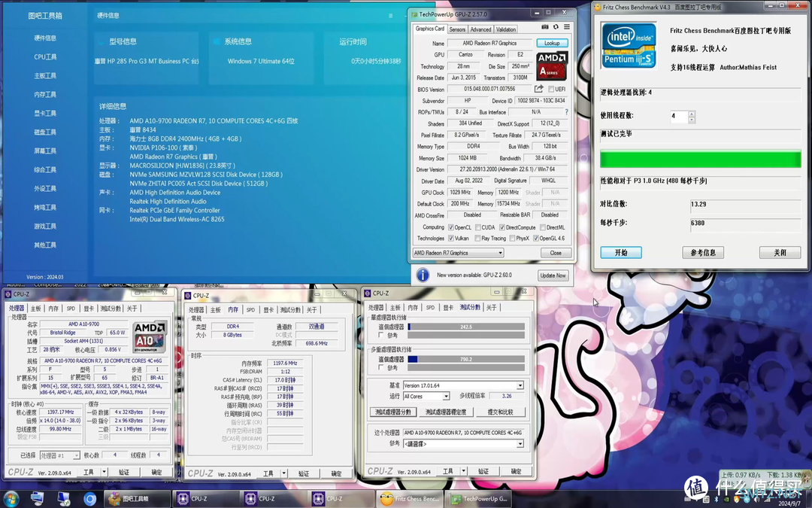This screenshot has width=812, height=508.
Task: Open 主板 tab in the CPU-Z 处理器 window
Action: (x=36, y=309)
